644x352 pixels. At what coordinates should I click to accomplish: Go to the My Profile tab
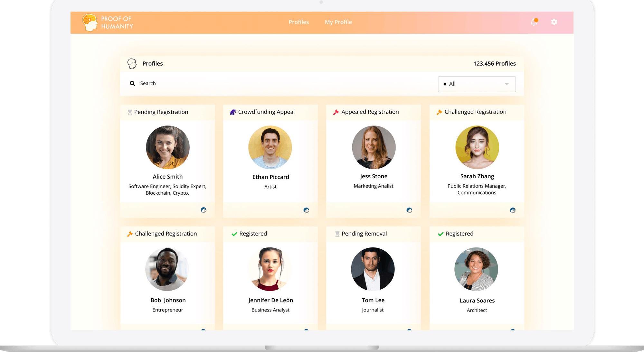pyautogui.click(x=338, y=22)
